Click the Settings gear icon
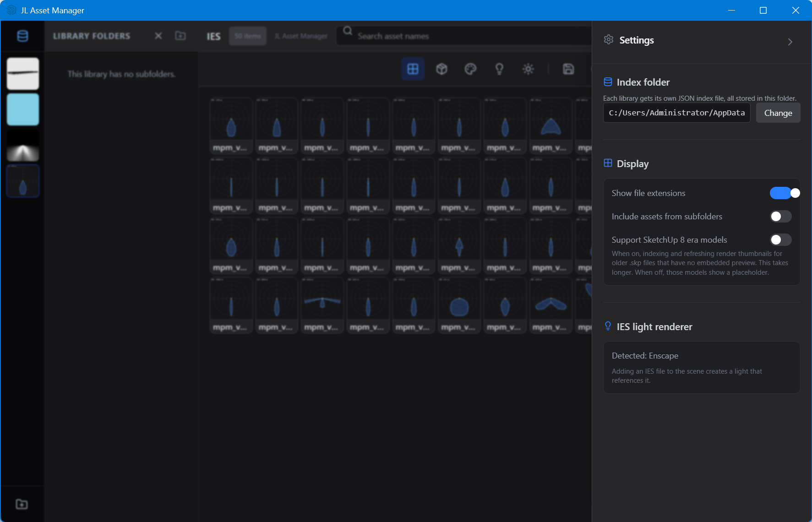This screenshot has width=812, height=522. click(x=609, y=40)
